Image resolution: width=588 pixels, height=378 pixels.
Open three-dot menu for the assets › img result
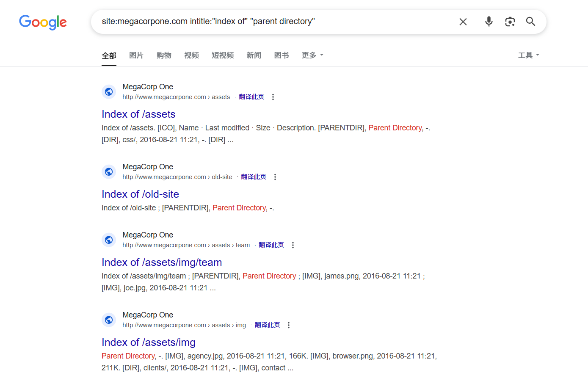pos(289,325)
